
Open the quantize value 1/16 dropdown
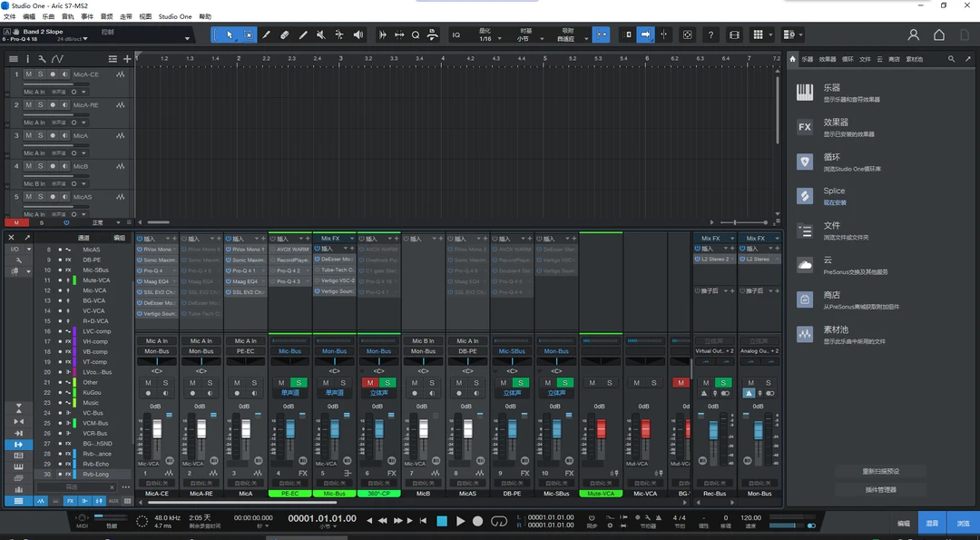pos(485,39)
